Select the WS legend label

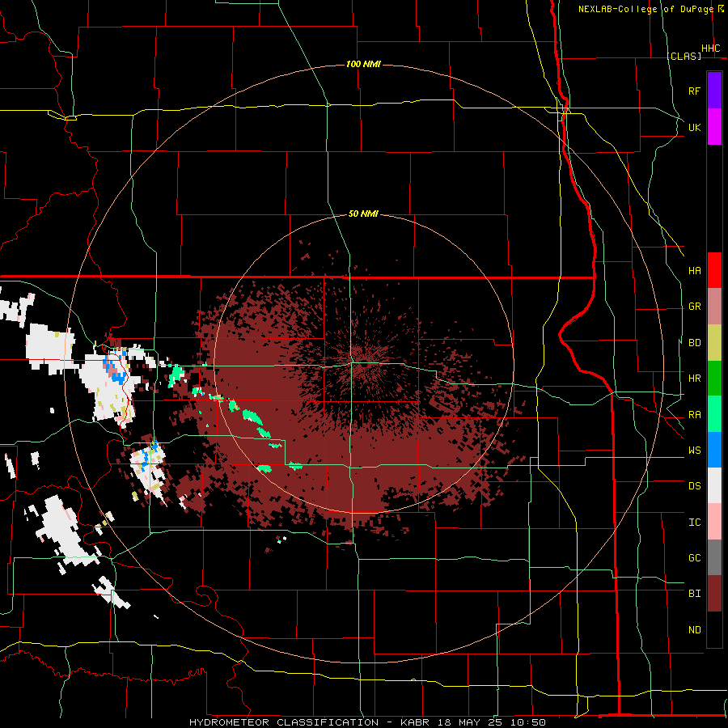click(x=694, y=451)
